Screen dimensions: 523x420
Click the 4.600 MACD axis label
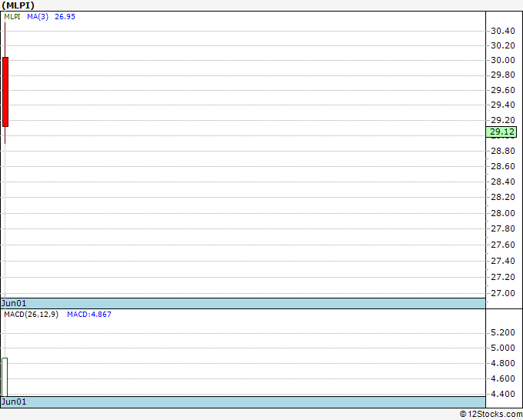click(503, 378)
